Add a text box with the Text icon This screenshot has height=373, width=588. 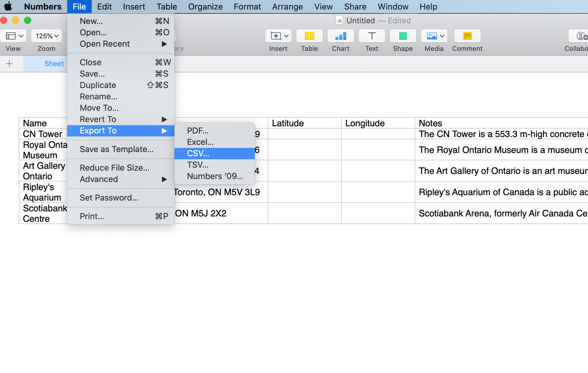371,36
